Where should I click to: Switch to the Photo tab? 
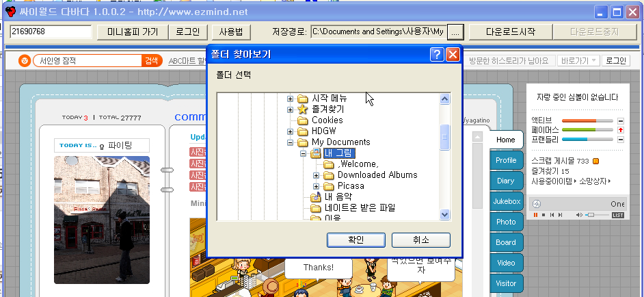(506, 222)
